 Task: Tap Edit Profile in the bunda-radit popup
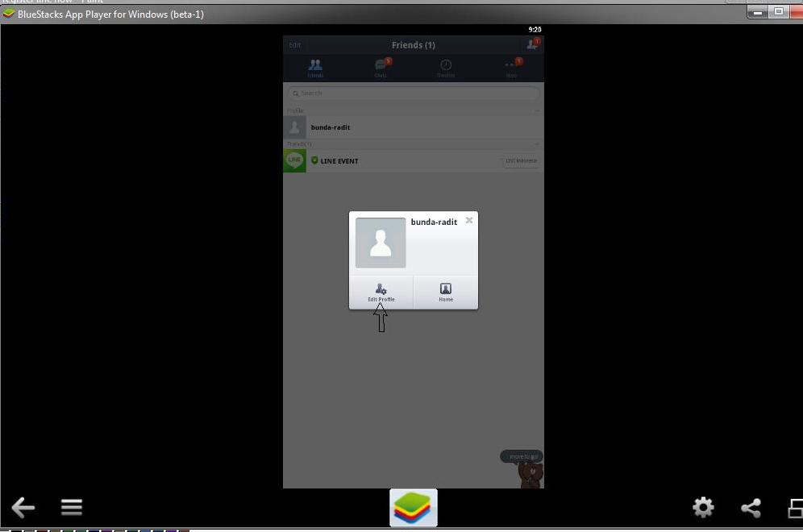(x=381, y=293)
